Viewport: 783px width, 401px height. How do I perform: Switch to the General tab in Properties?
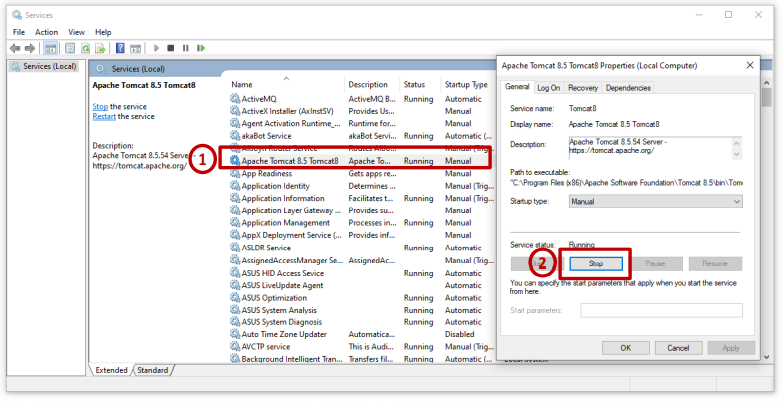coord(517,87)
